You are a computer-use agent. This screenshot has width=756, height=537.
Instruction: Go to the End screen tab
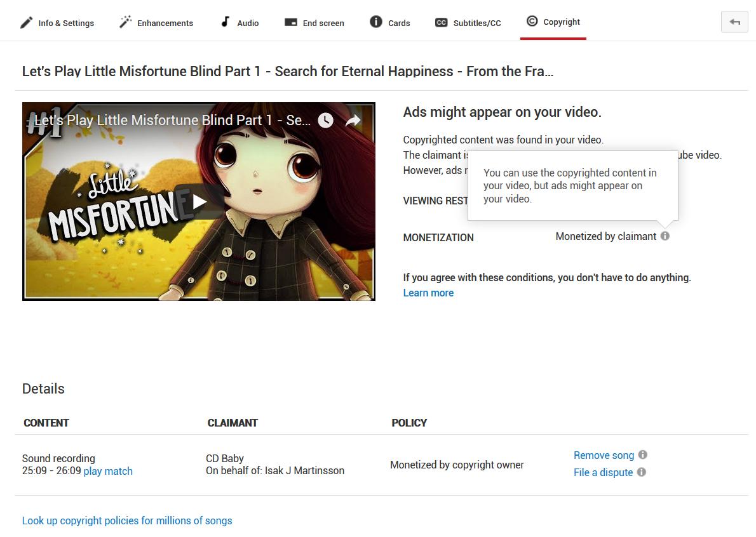(314, 23)
